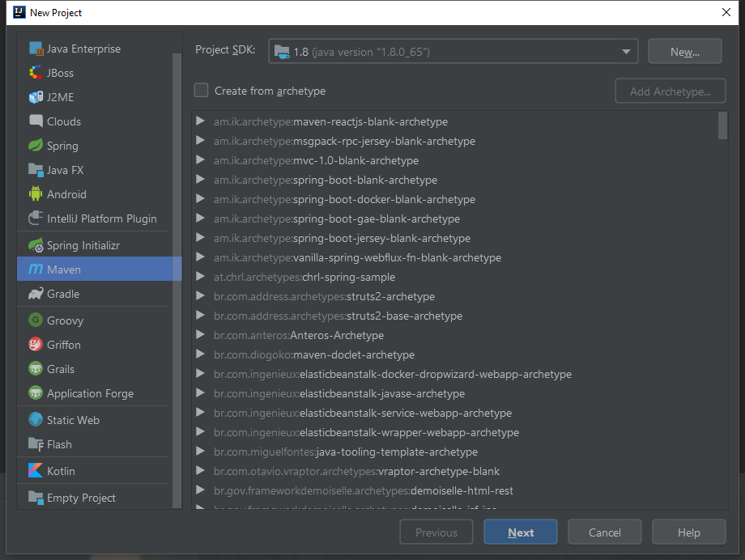Expand mvc-1.0-blank-archetype node
This screenshot has height=560, width=745.
(x=200, y=160)
